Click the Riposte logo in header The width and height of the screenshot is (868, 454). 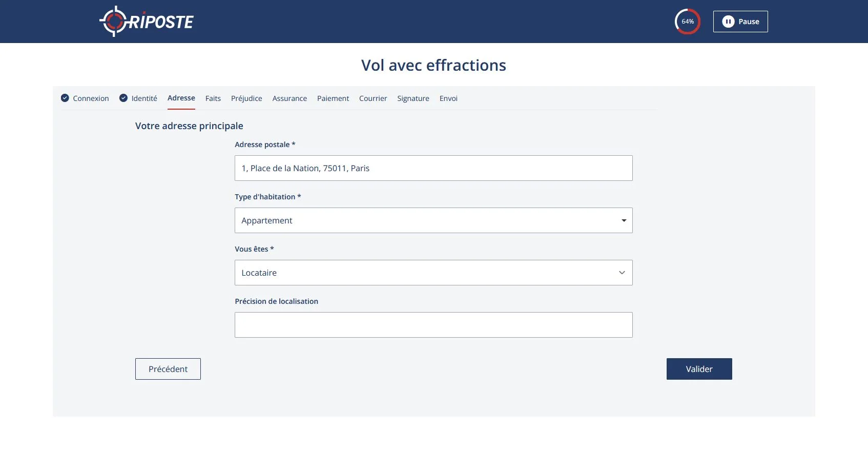pos(147,22)
